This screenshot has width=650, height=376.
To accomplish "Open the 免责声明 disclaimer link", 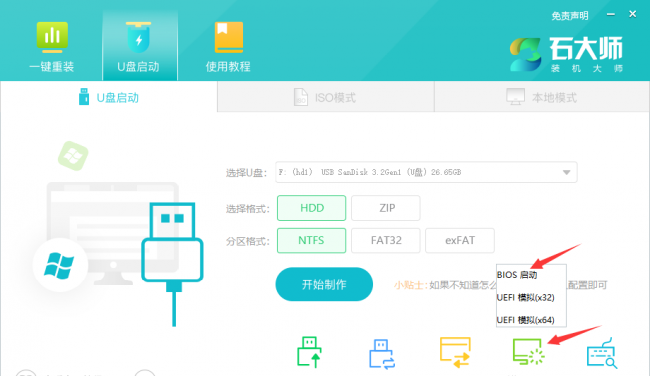I will [x=570, y=16].
